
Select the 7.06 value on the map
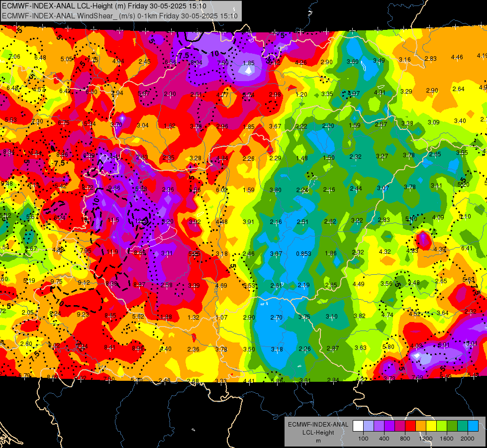(x=14, y=57)
